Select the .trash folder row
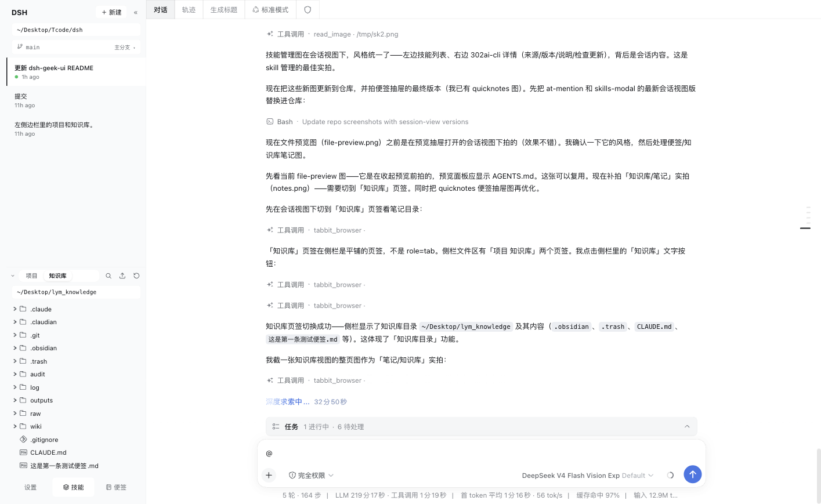Image resolution: width=821 pixels, height=504 pixels. (76, 361)
